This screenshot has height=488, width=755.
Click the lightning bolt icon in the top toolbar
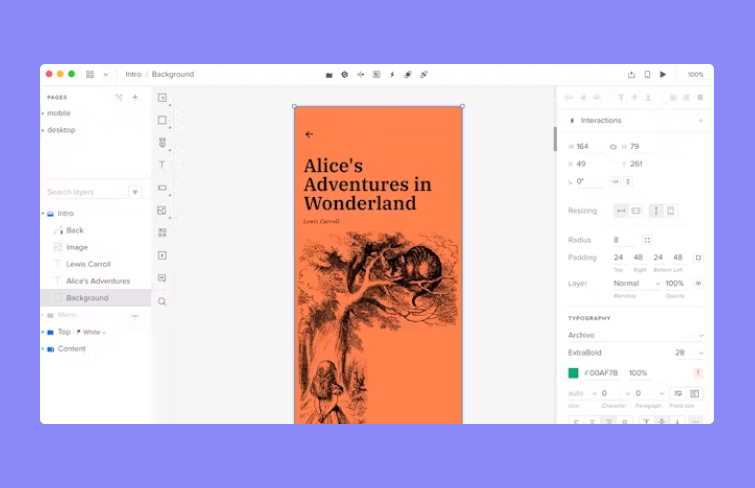(x=392, y=75)
